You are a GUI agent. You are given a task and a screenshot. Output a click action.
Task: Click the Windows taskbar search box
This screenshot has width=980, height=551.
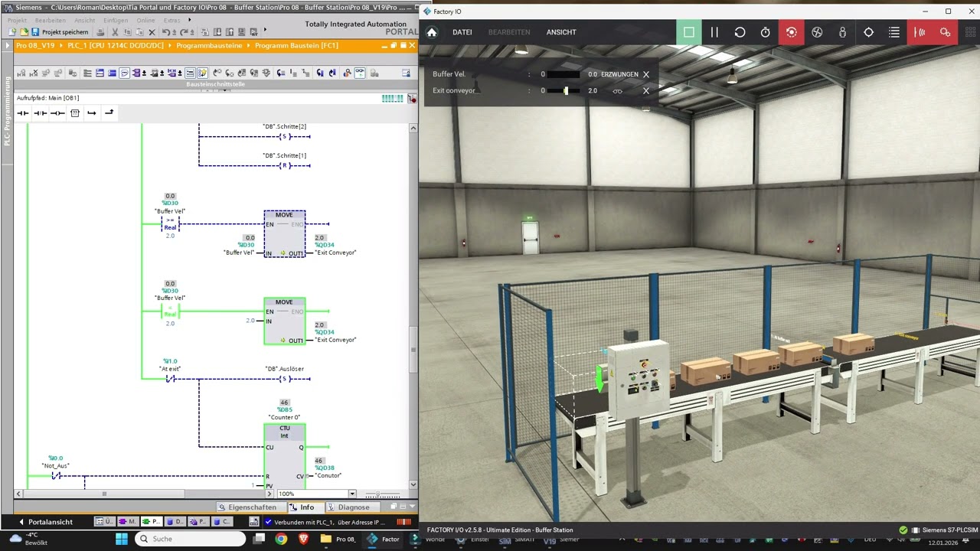click(x=190, y=539)
